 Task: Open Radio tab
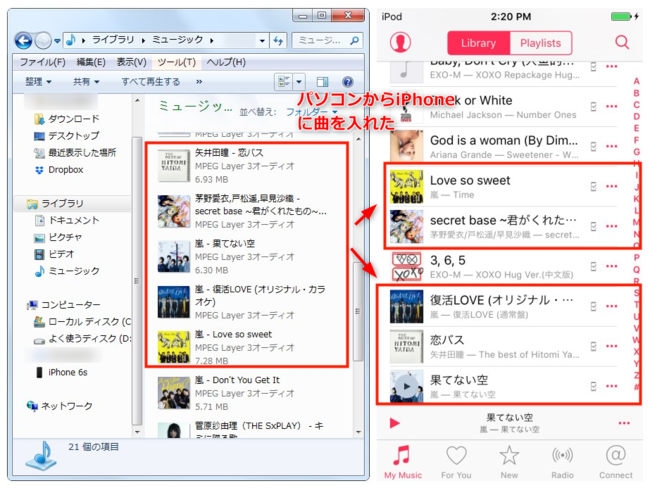[563, 462]
